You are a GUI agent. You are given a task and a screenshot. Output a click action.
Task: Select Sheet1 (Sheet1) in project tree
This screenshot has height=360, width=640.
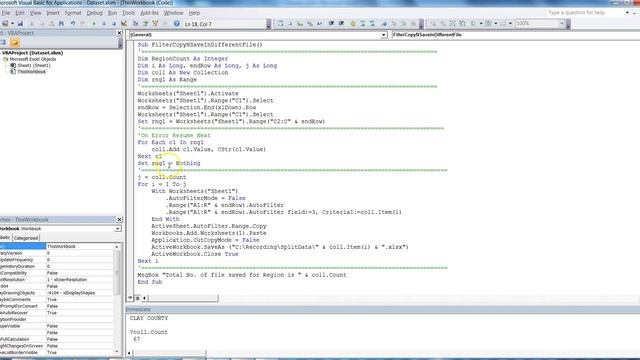(34, 65)
